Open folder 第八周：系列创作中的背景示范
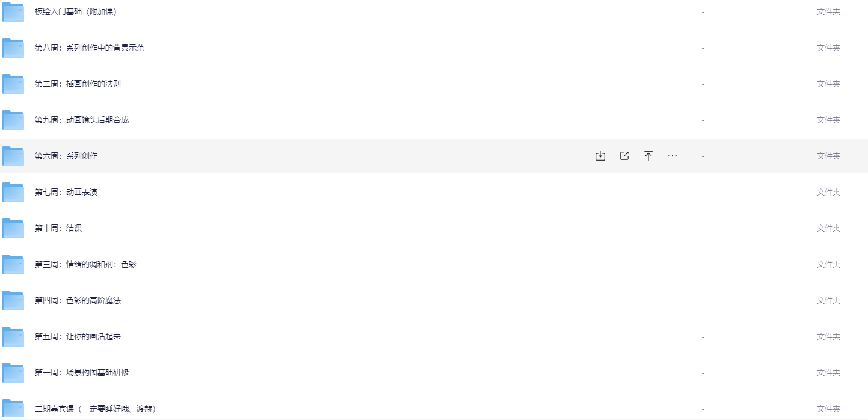This screenshot has width=868, height=420. 90,48
